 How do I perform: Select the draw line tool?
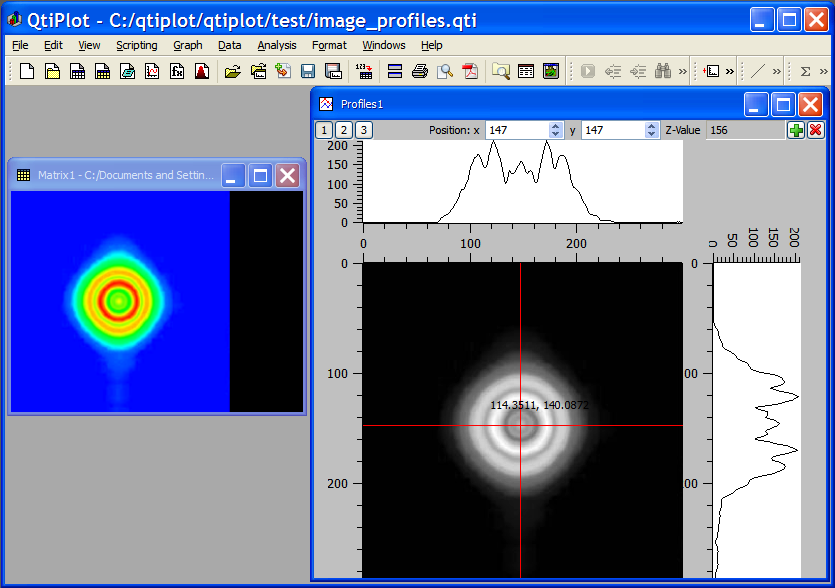click(x=758, y=71)
